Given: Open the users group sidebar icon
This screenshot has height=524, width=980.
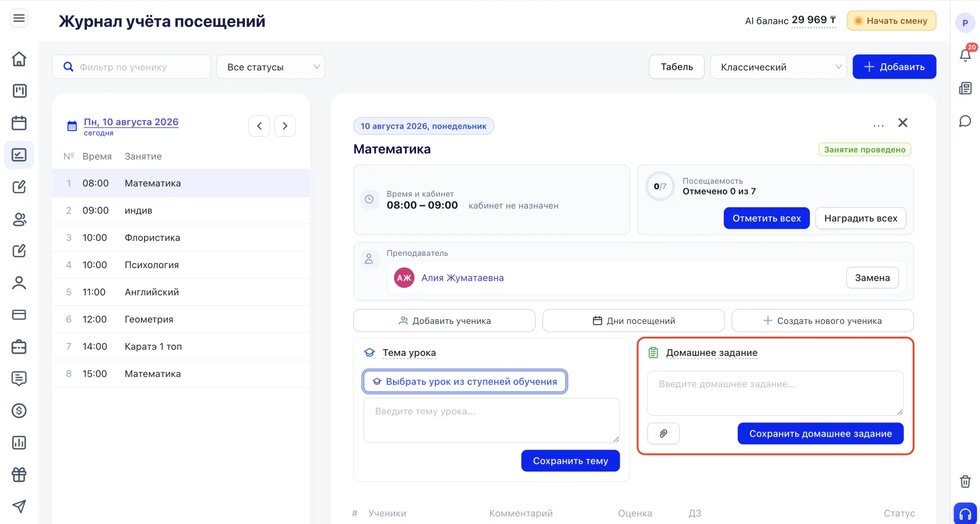Looking at the screenshot, I should click(19, 219).
